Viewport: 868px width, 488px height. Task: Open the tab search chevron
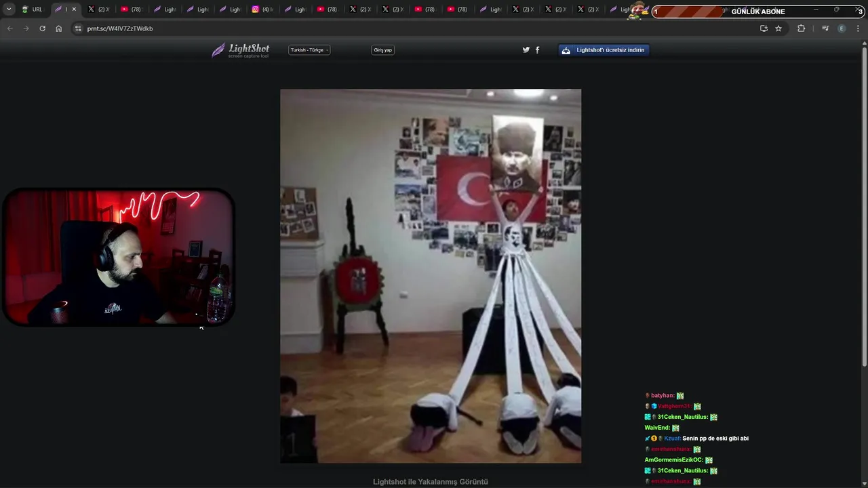pyautogui.click(x=9, y=9)
